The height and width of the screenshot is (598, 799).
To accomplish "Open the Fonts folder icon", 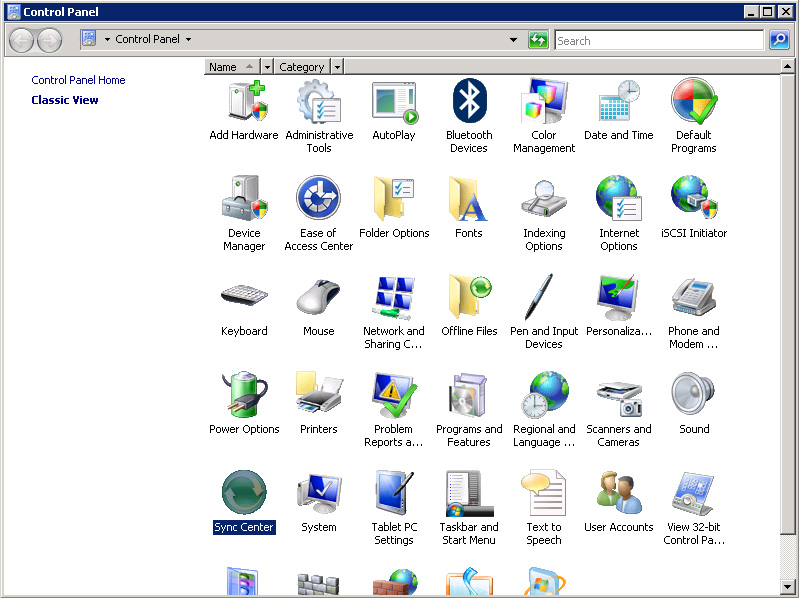I will coord(469,207).
